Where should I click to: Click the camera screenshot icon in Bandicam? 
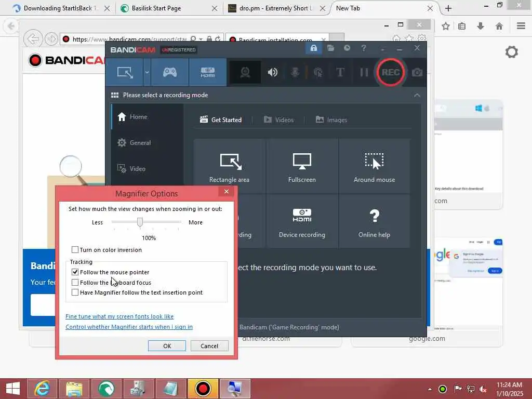click(x=417, y=72)
